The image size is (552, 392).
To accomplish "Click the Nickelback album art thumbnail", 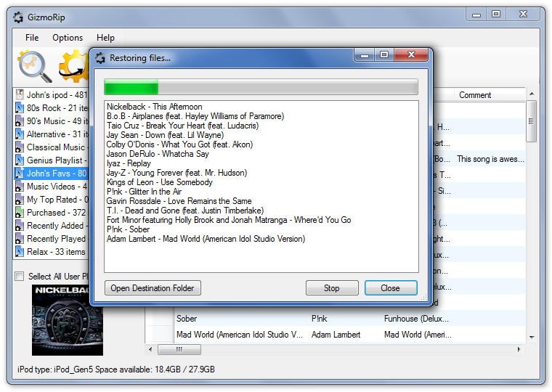I will click(68, 320).
